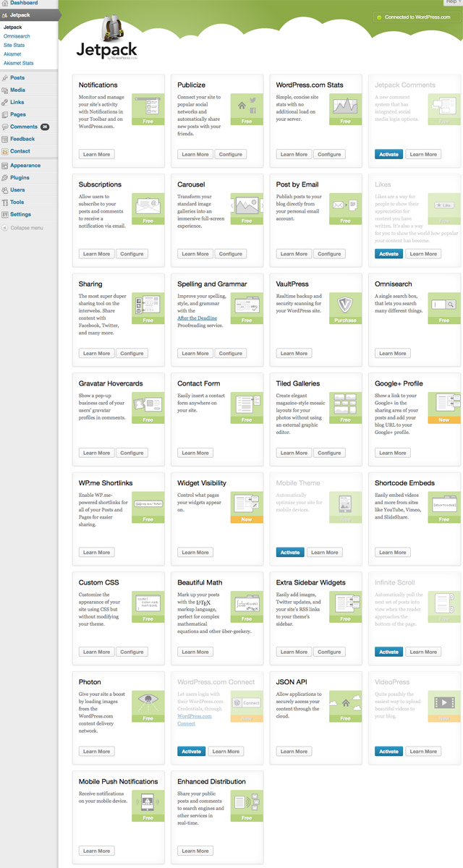Open the Akismet Stats submenu item
This screenshot has height=868, width=463.
(18, 63)
